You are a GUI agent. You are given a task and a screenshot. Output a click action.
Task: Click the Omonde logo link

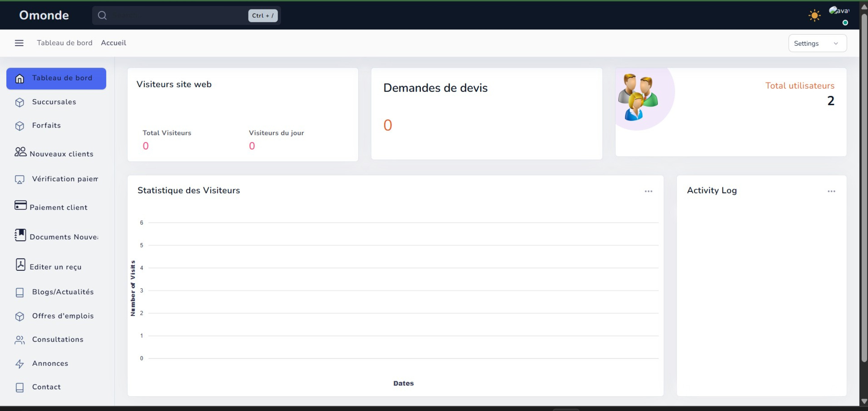tap(44, 15)
